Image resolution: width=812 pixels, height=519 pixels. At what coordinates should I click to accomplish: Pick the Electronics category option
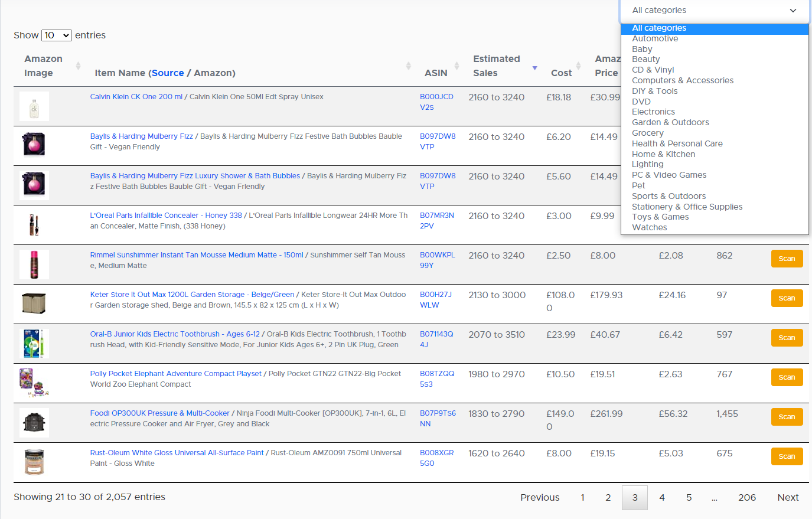653,112
